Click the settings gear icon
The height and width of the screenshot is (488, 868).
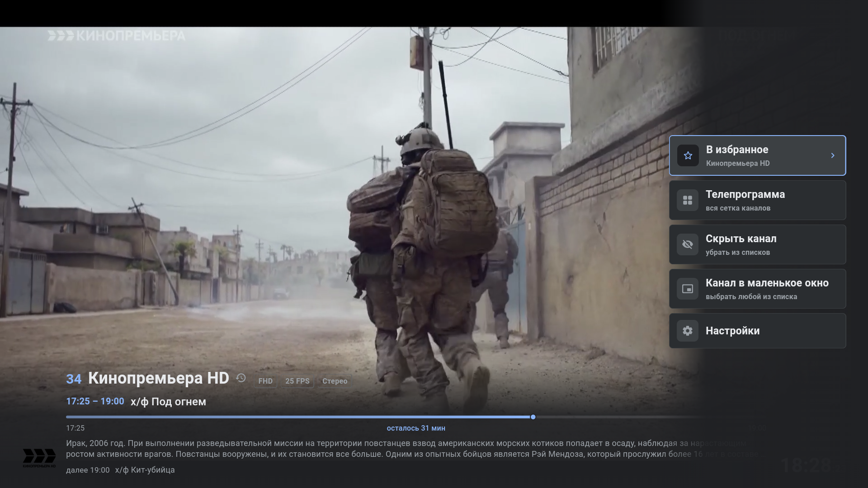click(x=688, y=331)
